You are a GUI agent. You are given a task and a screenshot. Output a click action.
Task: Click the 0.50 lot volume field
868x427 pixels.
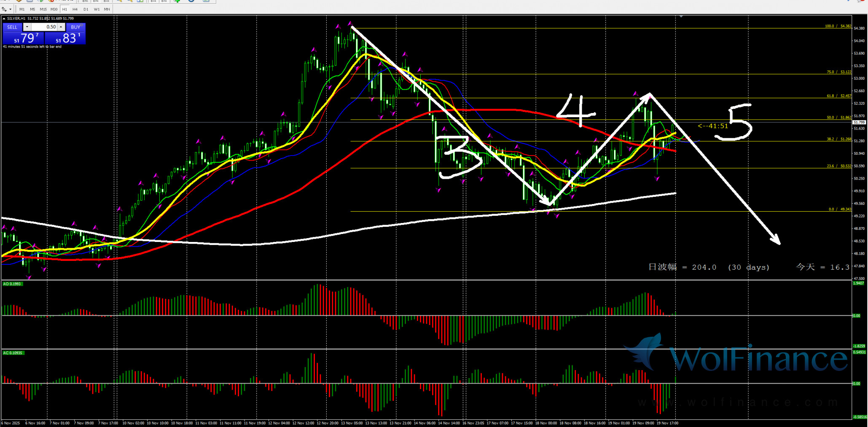(44, 27)
